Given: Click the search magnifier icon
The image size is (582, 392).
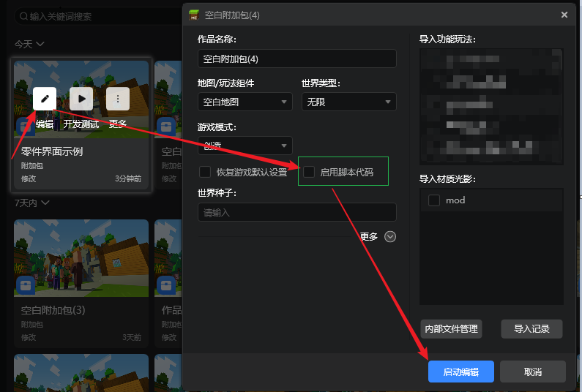Looking at the screenshot, I should click(x=23, y=16).
